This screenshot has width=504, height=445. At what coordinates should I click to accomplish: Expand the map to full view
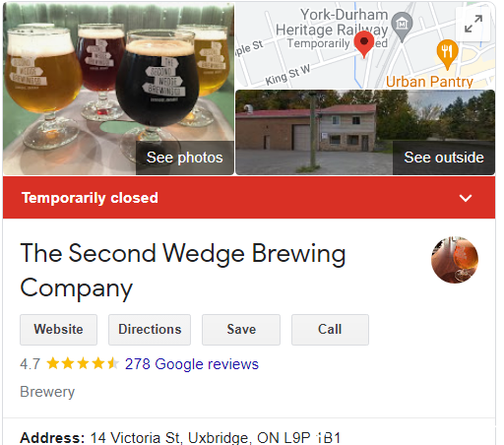pyautogui.click(x=473, y=24)
